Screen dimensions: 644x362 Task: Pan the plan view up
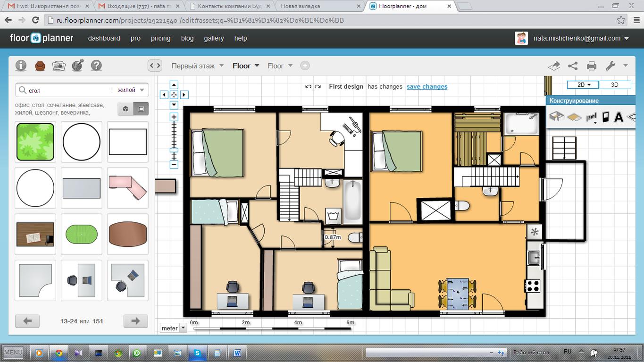[174, 85]
